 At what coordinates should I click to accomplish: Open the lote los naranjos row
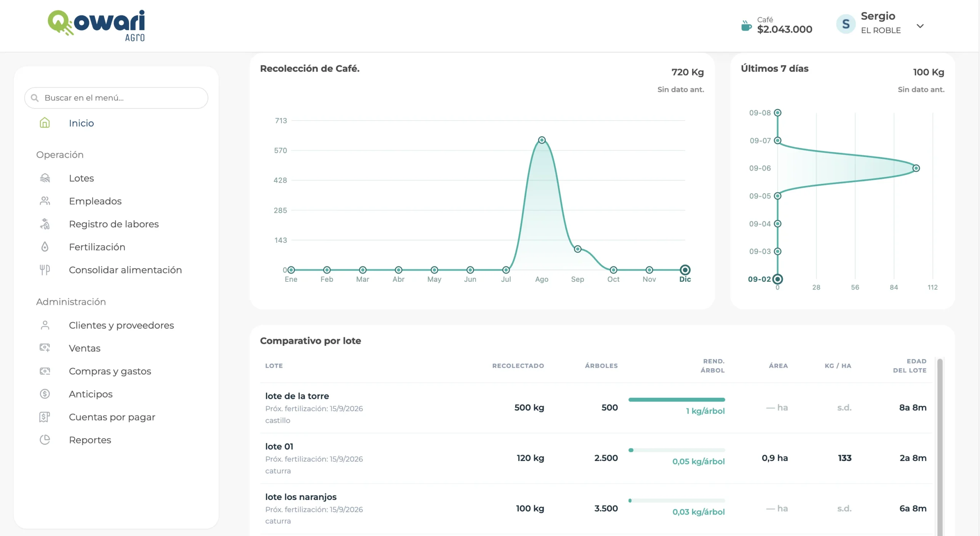coord(596,509)
